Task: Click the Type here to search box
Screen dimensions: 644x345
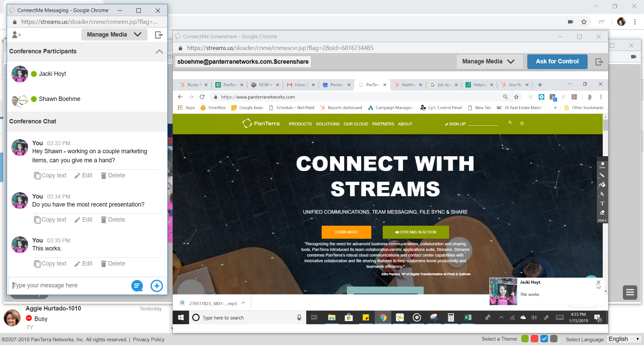Action: pos(248,318)
